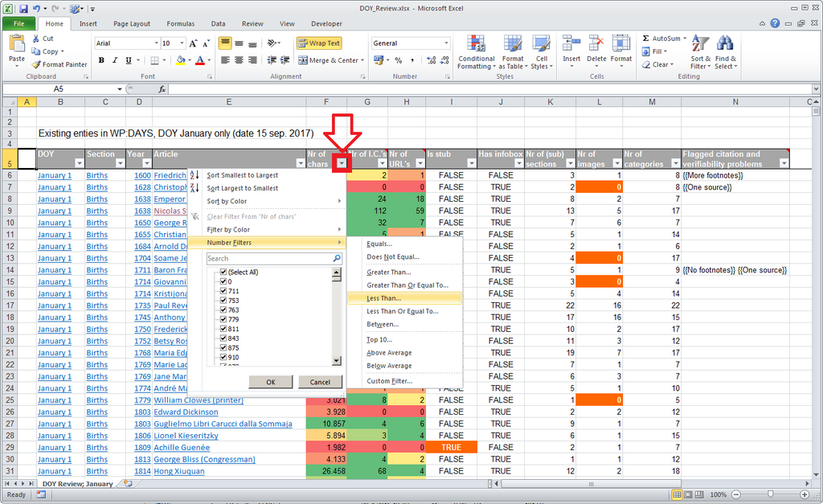Open the Section column filter dropdown
This screenshot has height=504, width=823.
click(120, 163)
